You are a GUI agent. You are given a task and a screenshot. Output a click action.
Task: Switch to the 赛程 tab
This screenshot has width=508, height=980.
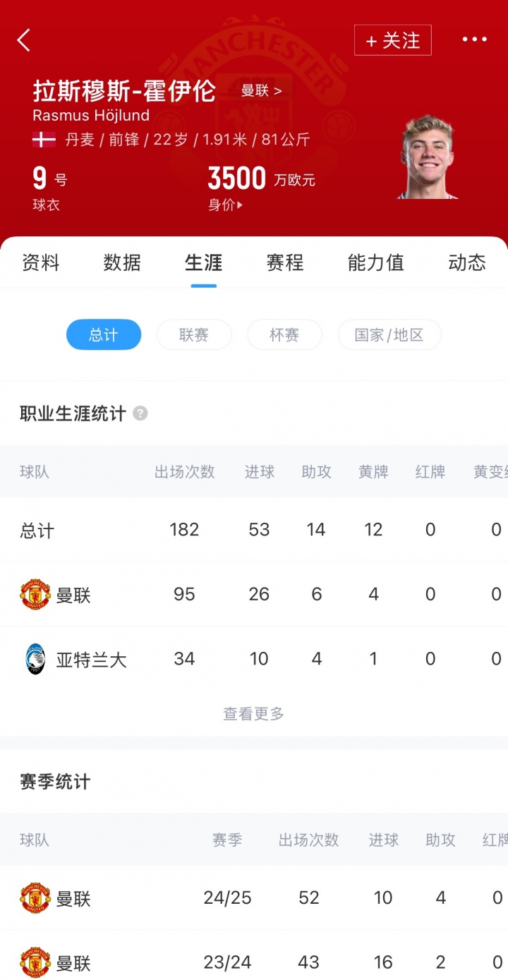285,263
